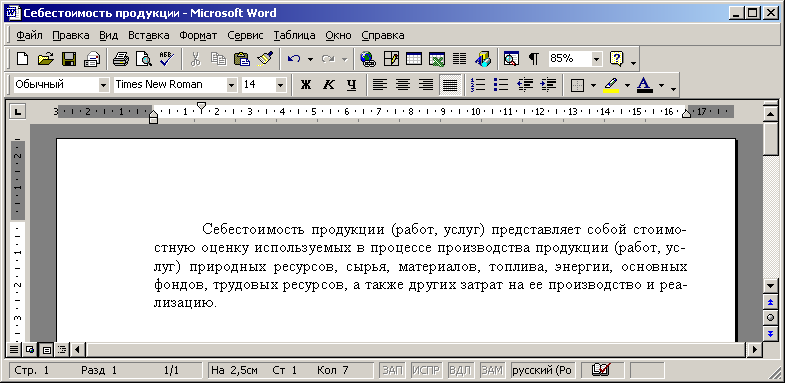Open Microsoft Word Help icon
This screenshot has height=383, width=785.
616,59
